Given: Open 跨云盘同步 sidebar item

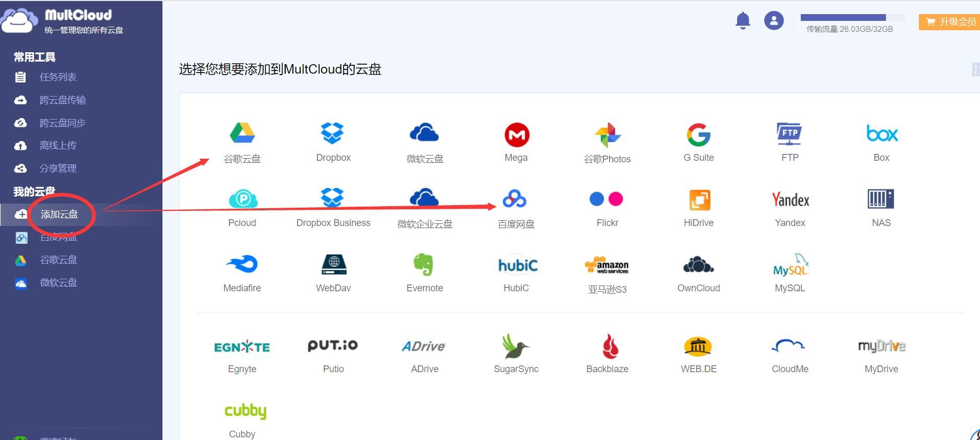Looking at the screenshot, I should pyautogui.click(x=62, y=123).
